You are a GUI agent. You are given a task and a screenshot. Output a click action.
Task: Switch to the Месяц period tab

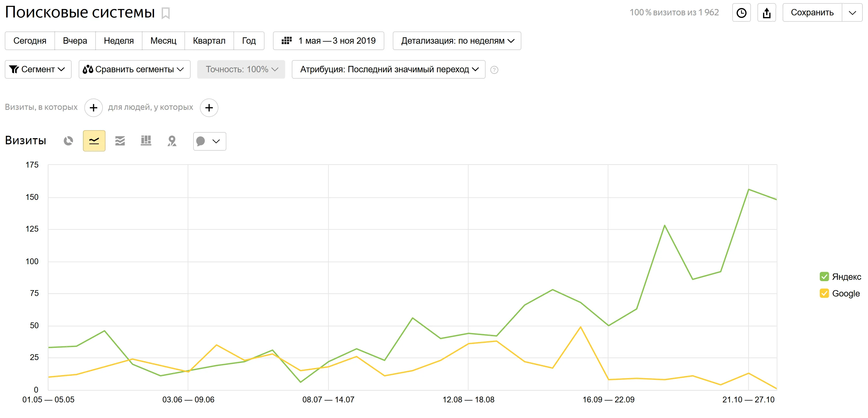(x=163, y=41)
